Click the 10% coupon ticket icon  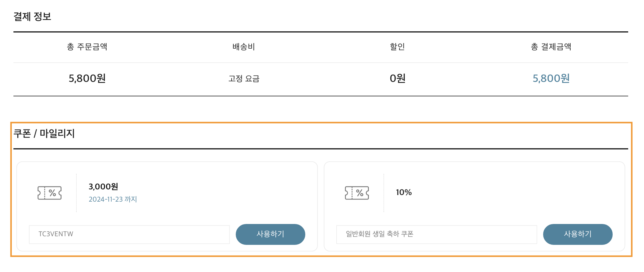pyautogui.click(x=357, y=193)
